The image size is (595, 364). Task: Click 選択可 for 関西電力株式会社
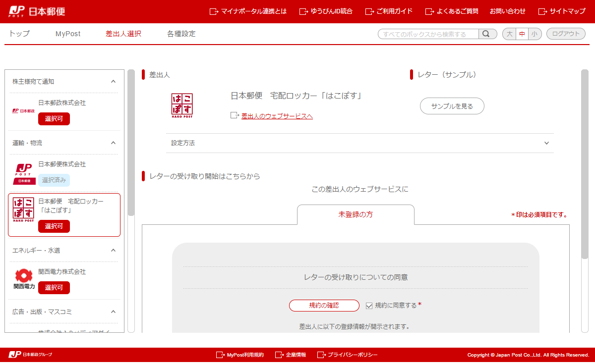point(54,288)
